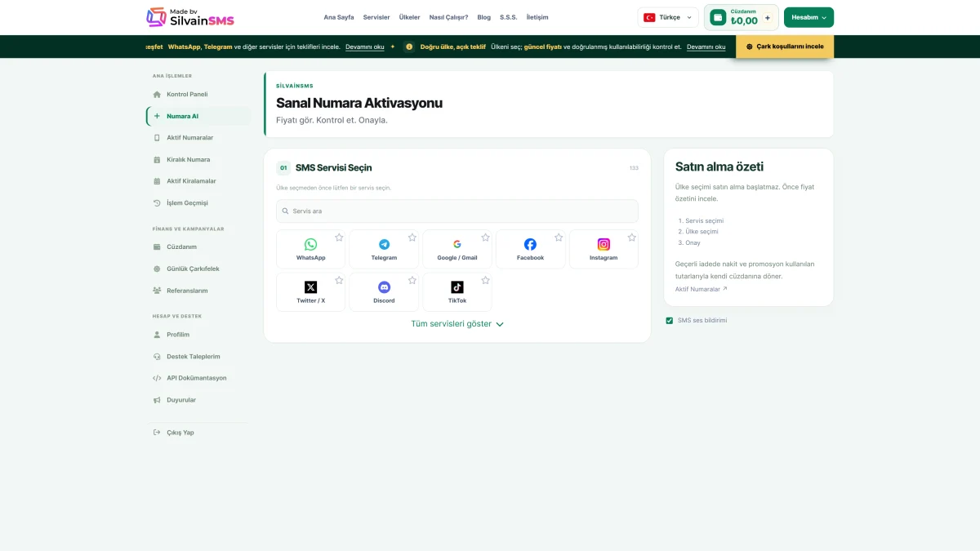Go to Kiralık Numara in sidebar

click(198, 159)
